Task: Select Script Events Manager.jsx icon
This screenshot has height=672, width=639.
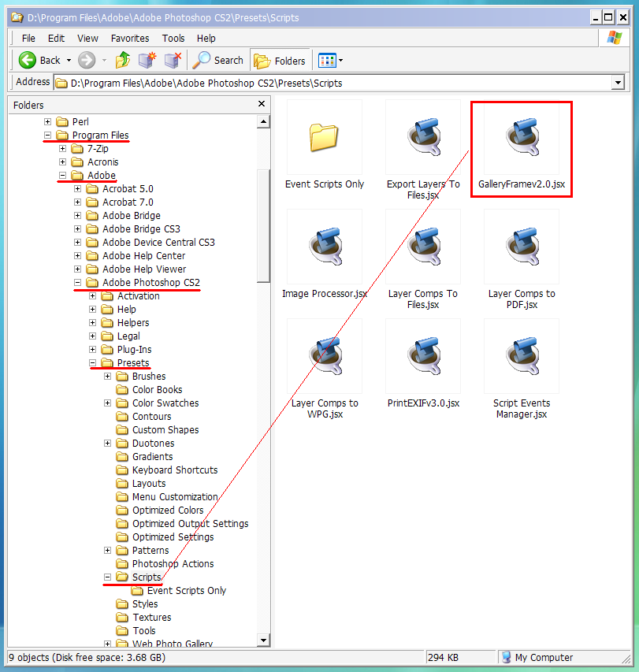Action: [x=522, y=356]
